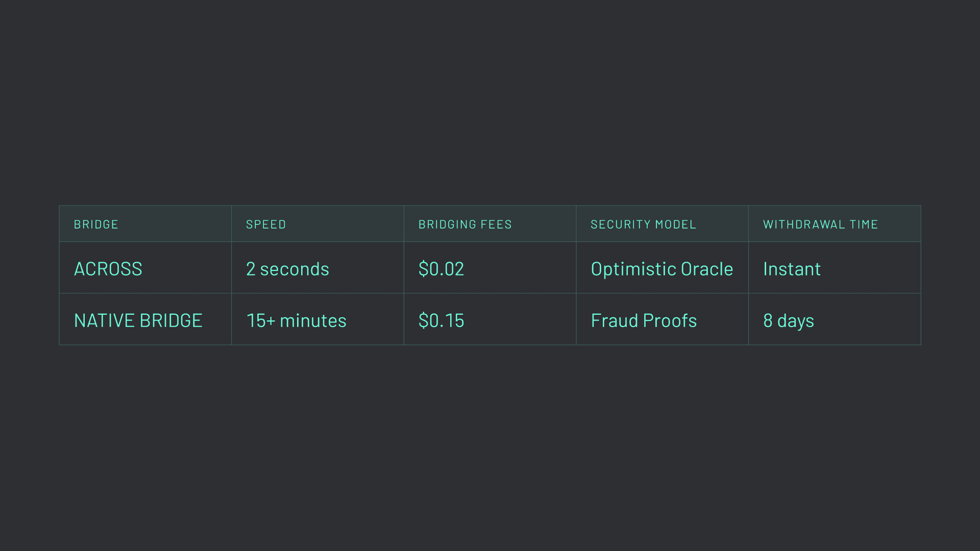
Task: Select the SECURITY MODEL column header
Action: click(x=643, y=224)
